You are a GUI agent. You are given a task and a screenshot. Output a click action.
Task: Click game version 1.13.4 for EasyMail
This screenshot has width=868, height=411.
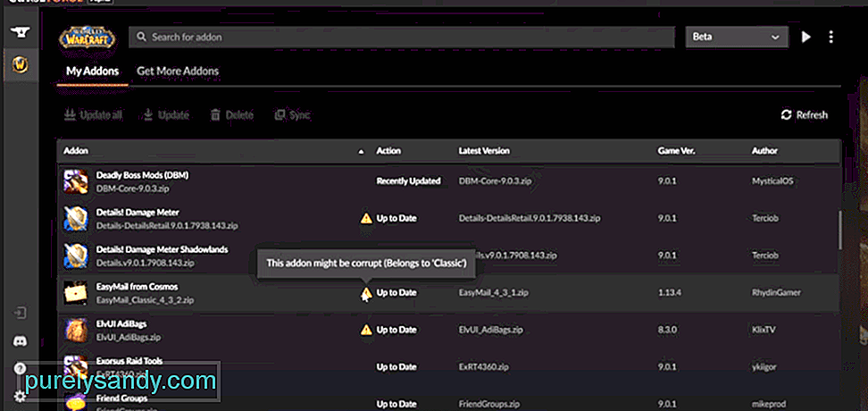669,292
